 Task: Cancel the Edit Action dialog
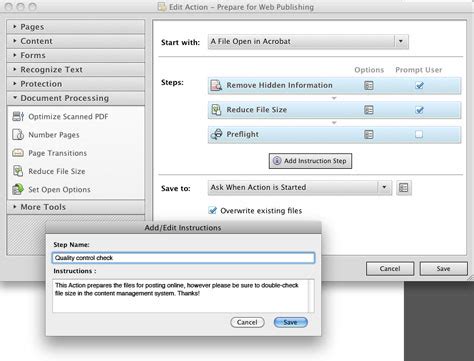tap(390, 269)
